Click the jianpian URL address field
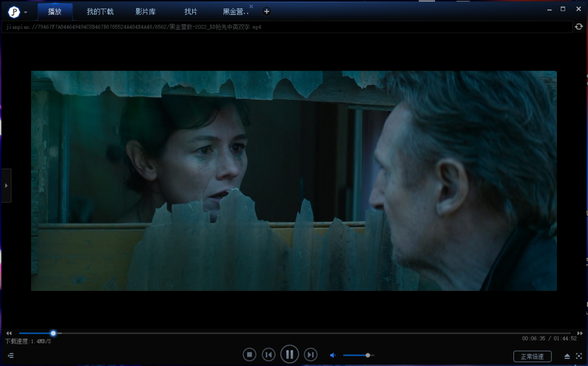Screen dimensions: 588x366 point(287,27)
